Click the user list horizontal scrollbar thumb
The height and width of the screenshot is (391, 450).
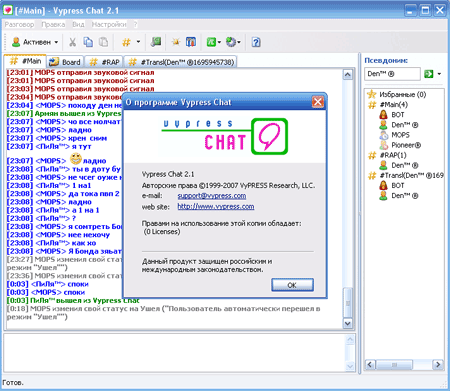394,365
